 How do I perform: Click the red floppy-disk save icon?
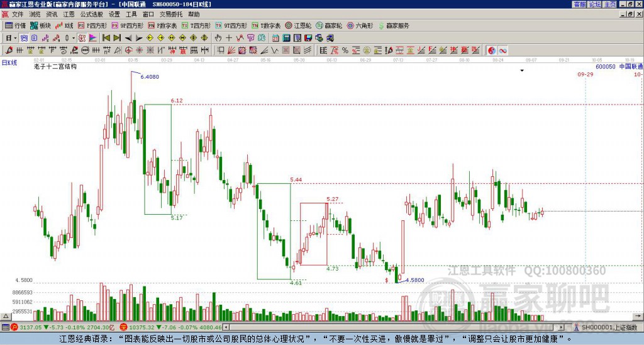pyautogui.click(x=308, y=38)
